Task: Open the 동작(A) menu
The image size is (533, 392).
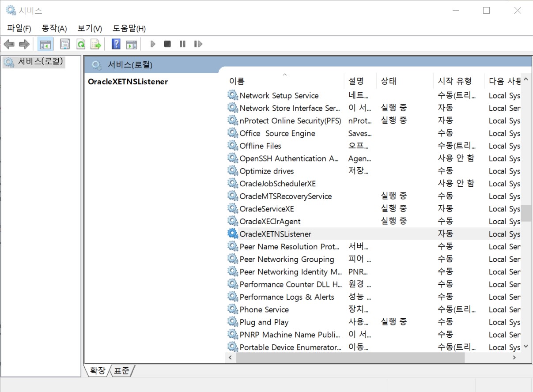Action: coord(54,28)
